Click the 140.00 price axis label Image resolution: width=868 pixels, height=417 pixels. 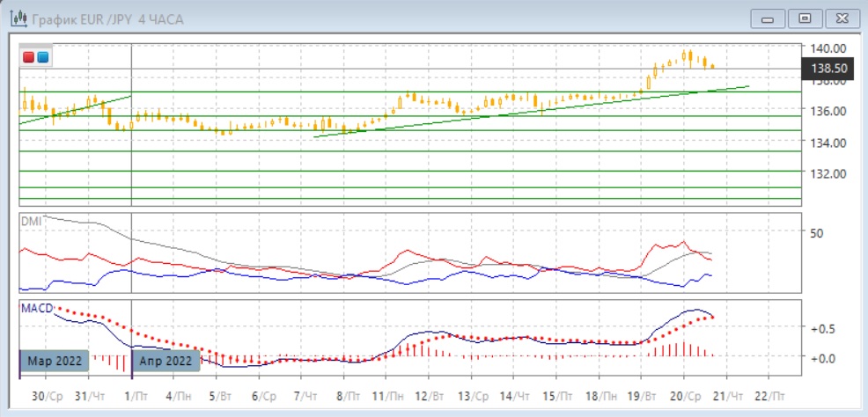pyautogui.click(x=828, y=48)
